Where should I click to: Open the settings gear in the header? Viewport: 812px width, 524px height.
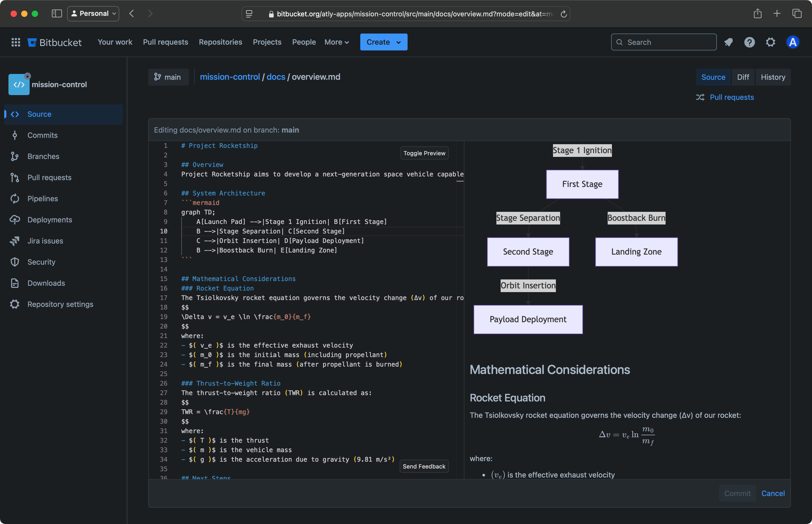click(x=771, y=42)
